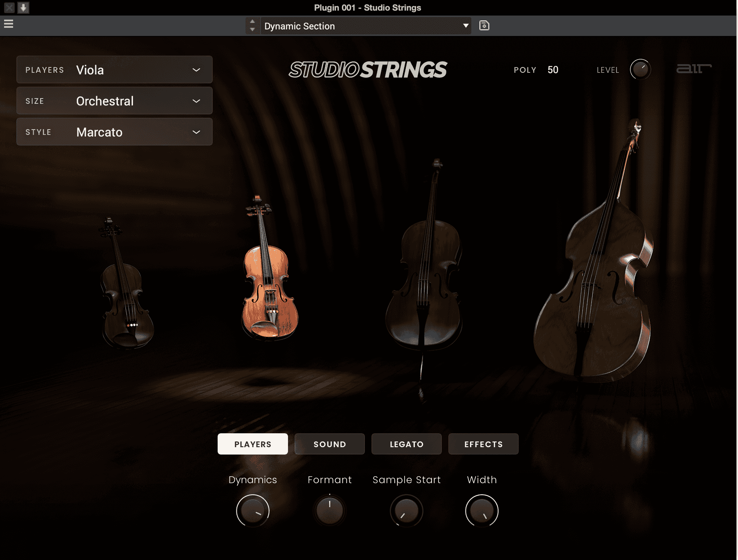
Task: Switch to the Sound tab
Action: click(x=330, y=444)
